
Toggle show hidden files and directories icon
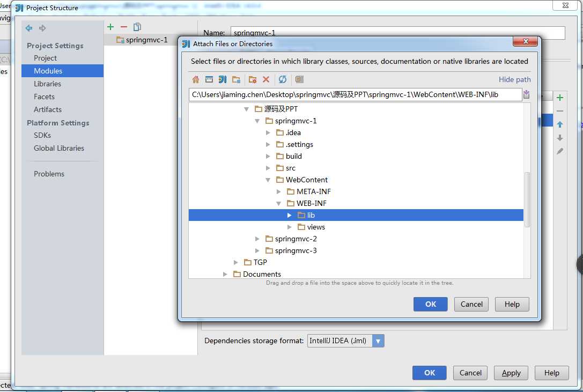pos(299,79)
